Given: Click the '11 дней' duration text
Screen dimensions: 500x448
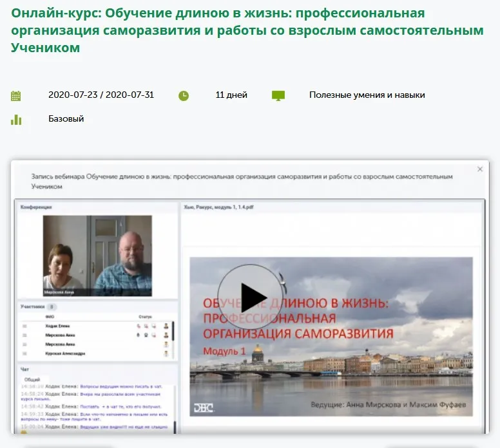Looking at the screenshot, I should tap(231, 95).
